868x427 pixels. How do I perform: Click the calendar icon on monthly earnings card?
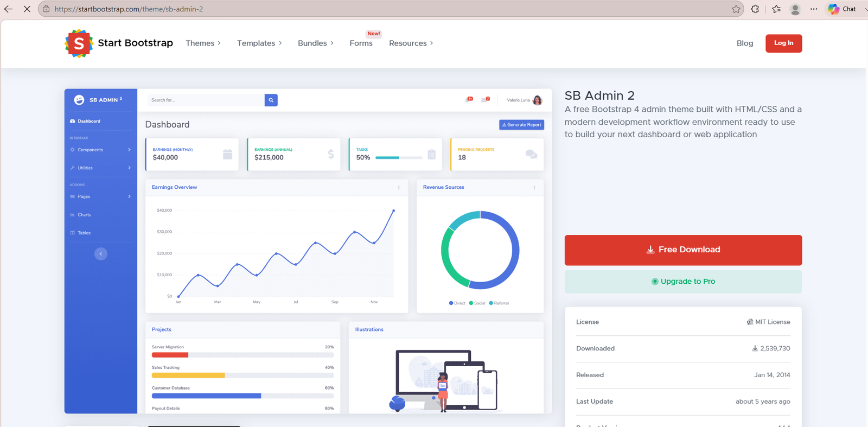[x=228, y=154]
